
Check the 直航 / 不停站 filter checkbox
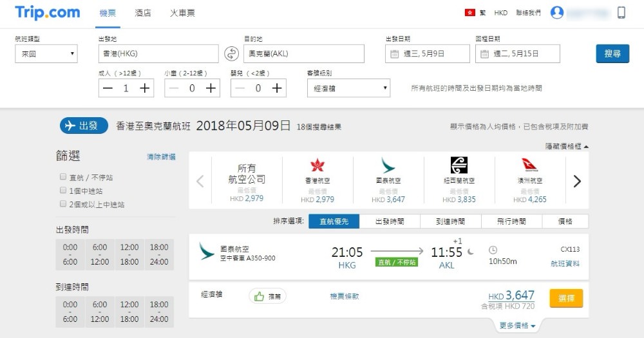coord(63,176)
